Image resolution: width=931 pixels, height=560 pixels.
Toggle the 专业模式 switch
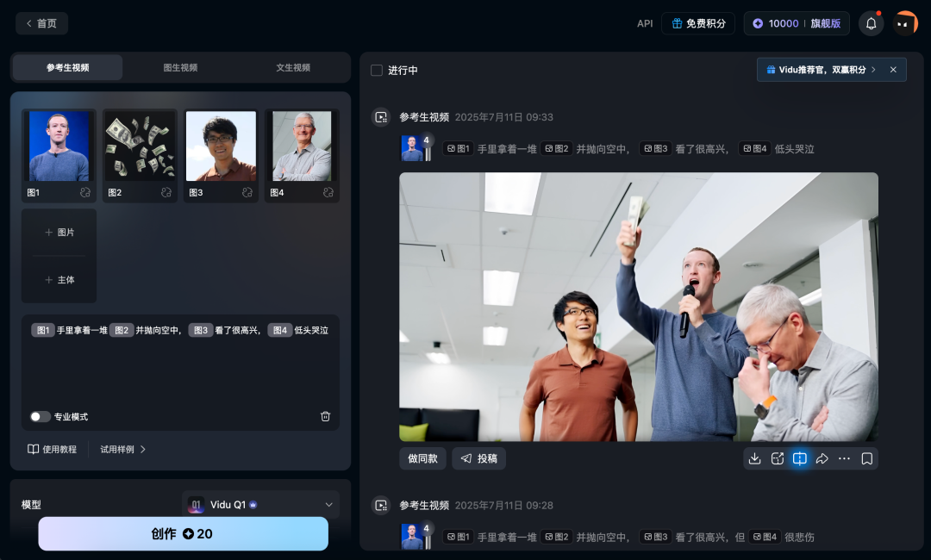click(x=41, y=416)
